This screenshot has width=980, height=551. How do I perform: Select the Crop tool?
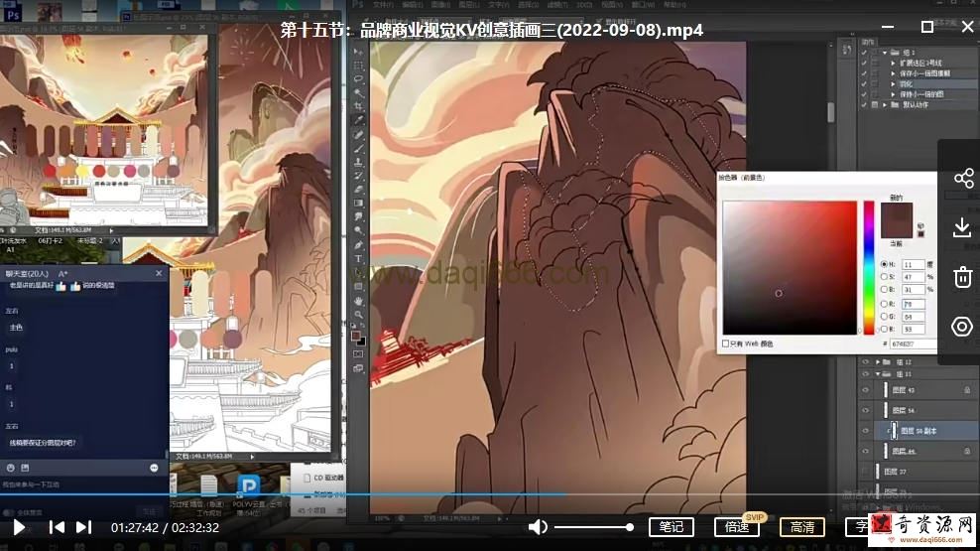tap(359, 107)
